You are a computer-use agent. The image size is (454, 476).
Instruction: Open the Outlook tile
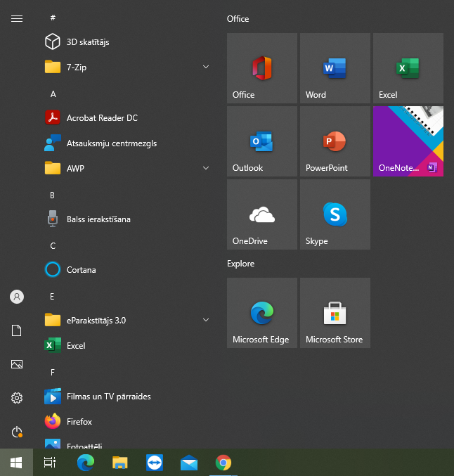(x=261, y=141)
